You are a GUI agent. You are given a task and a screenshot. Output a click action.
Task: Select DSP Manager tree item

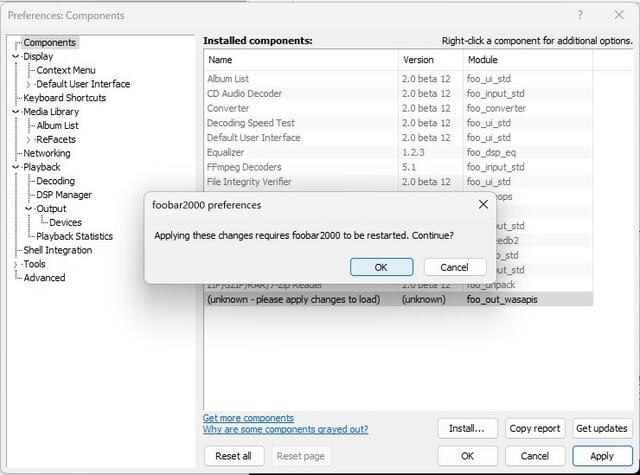pyautogui.click(x=64, y=195)
